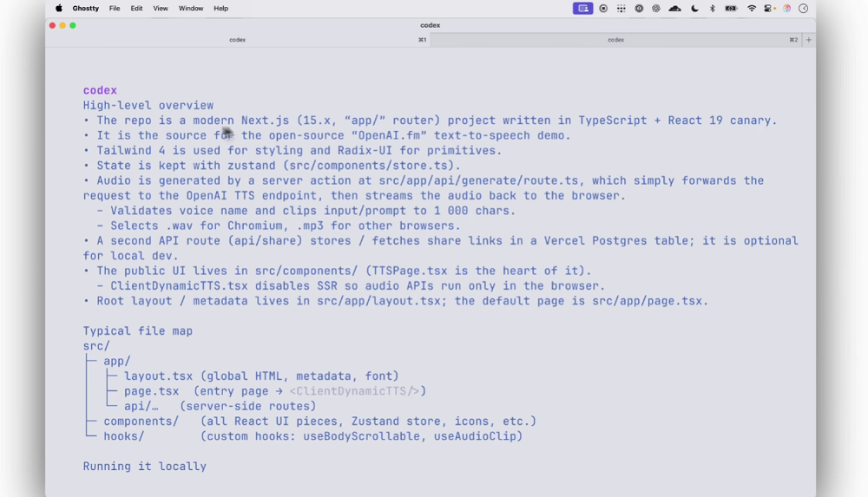Open the battery status menu
Screen dimensions: 868x497
[x=731, y=9]
